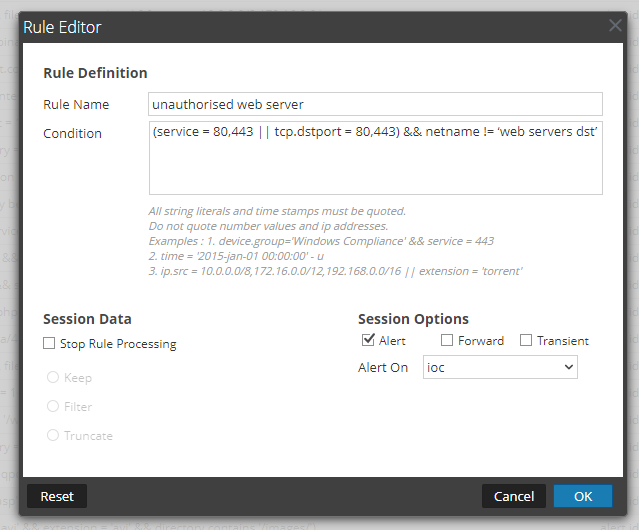
Task: Uncheck the Alert checkbox
Action: 368,341
